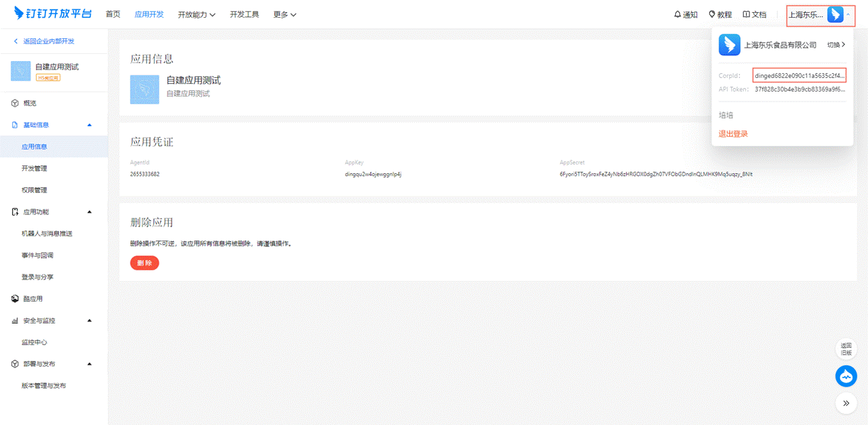Click the DingTalk Open Platform logo
868x425 pixels.
click(x=52, y=13)
